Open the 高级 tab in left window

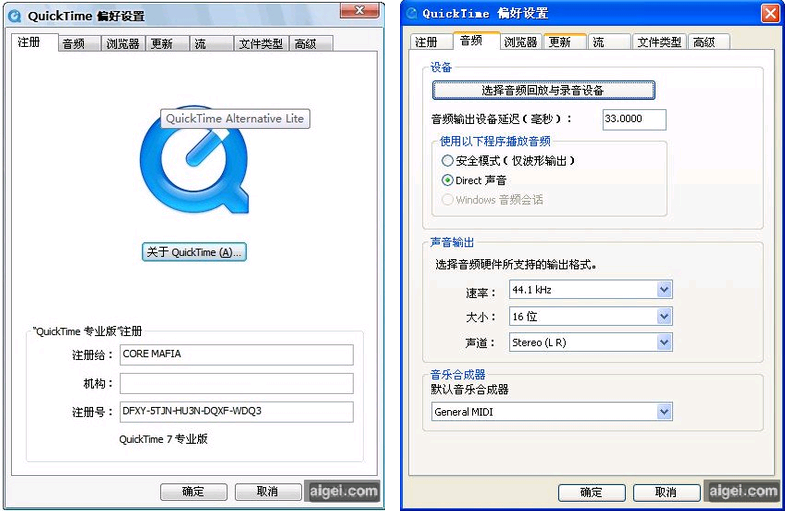click(x=311, y=44)
